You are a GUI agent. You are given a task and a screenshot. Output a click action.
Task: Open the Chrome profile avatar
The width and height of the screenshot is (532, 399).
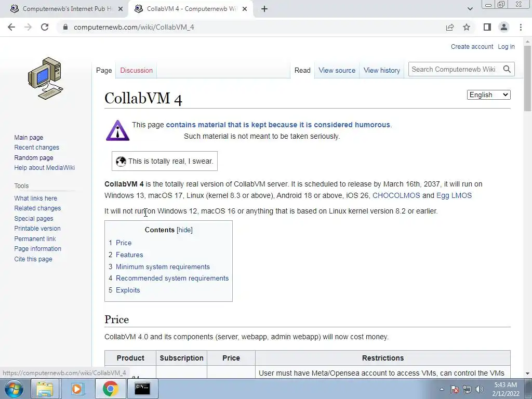click(504, 27)
